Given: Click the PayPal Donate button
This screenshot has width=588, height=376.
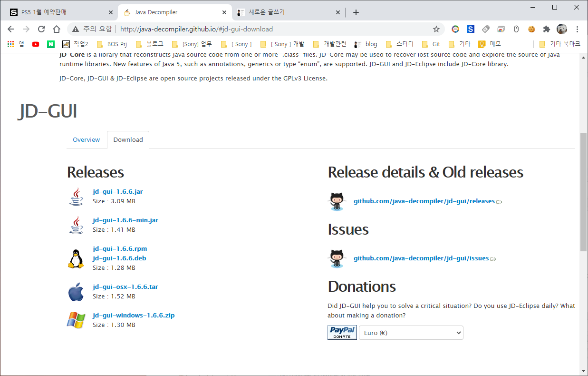Looking at the screenshot, I should pyautogui.click(x=342, y=332).
